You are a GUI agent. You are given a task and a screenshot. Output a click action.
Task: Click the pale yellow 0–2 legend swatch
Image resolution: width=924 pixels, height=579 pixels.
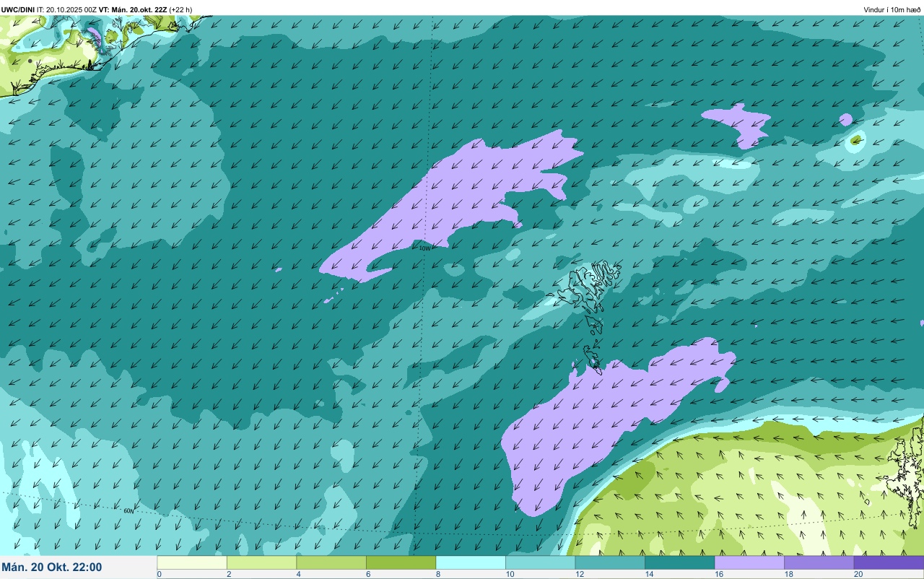pos(192,562)
